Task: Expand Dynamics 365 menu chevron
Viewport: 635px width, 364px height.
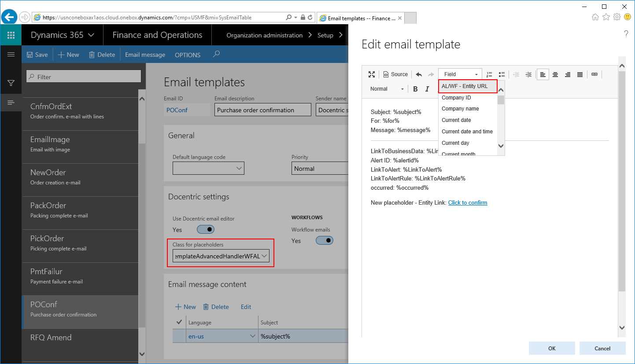Action: [x=91, y=35]
